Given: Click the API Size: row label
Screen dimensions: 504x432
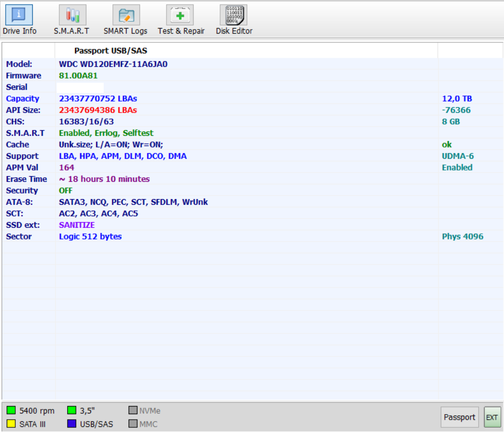Looking at the screenshot, I should click(x=23, y=110).
